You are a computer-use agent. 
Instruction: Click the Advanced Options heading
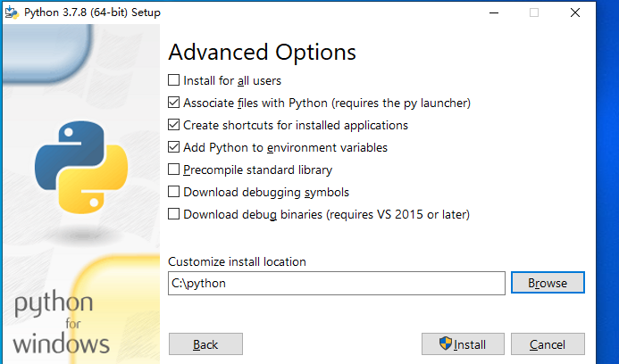point(262,52)
